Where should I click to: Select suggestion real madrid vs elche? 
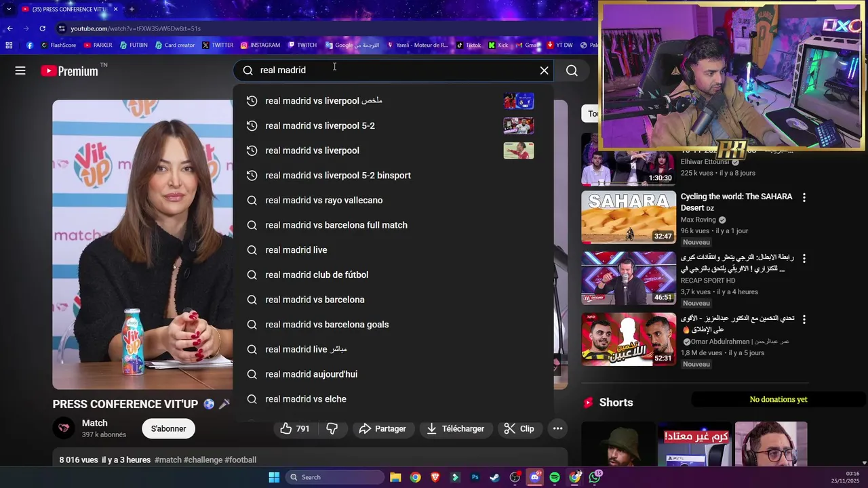coord(393,399)
